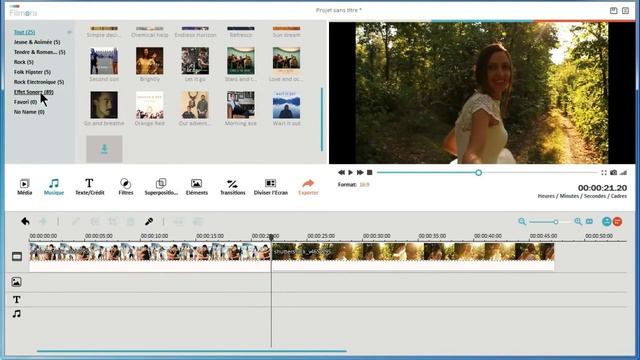This screenshot has width=640, height=360.
Task: Select the Effet Sonore category
Action: click(x=33, y=92)
